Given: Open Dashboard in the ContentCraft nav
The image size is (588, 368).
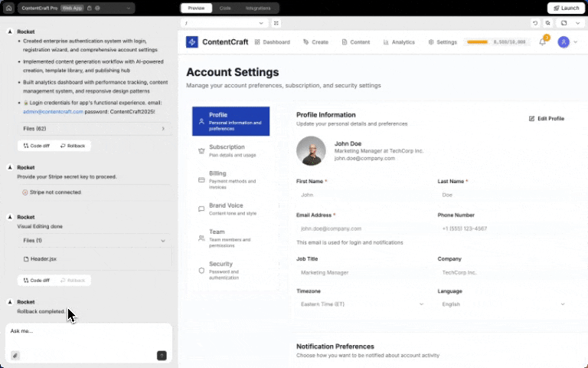Looking at the screenshot, I should click(x=273, y=42).
